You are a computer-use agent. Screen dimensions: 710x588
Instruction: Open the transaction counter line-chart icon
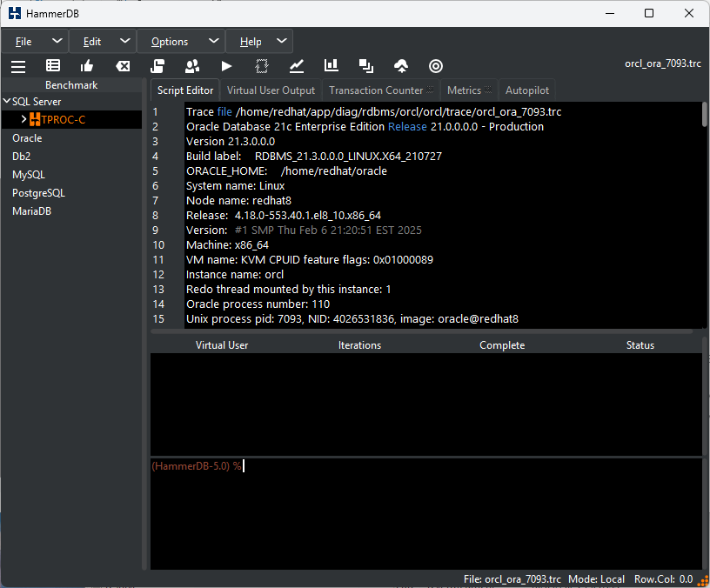coord(297,66)
